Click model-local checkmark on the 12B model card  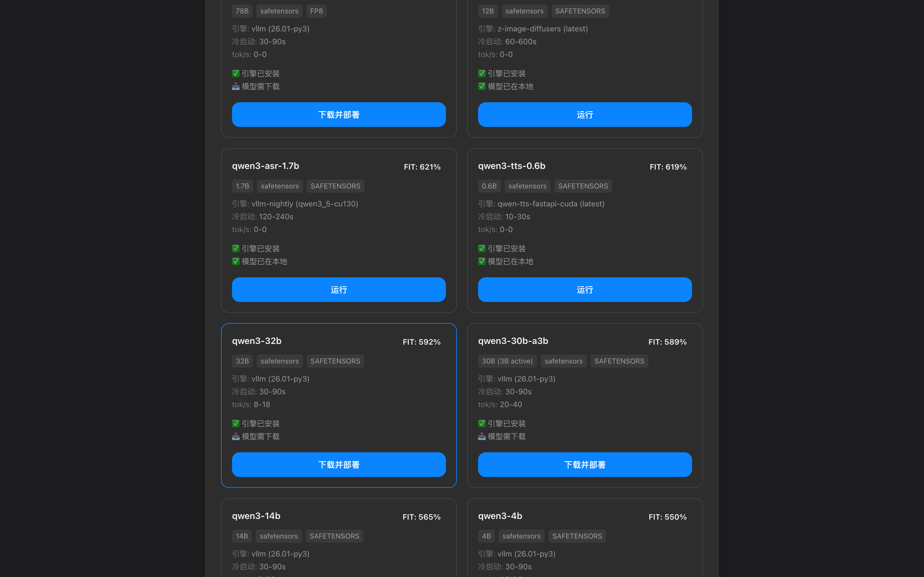[482, 86]
